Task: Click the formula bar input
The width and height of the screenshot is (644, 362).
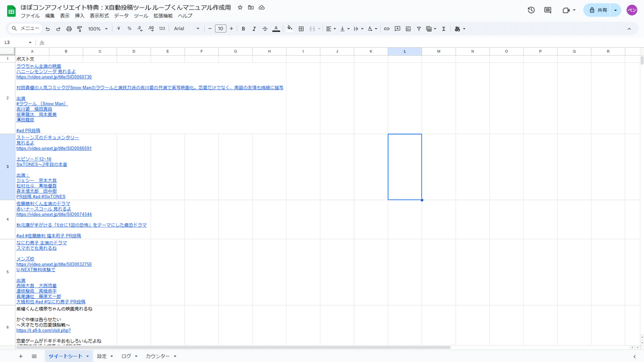Action: point(343,42)
